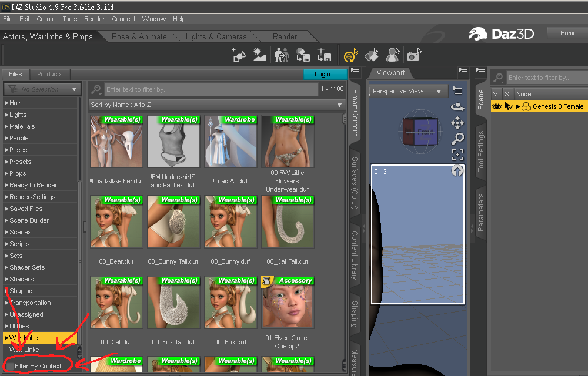
Task: Click the V column header in Scene
Action: 496,94
